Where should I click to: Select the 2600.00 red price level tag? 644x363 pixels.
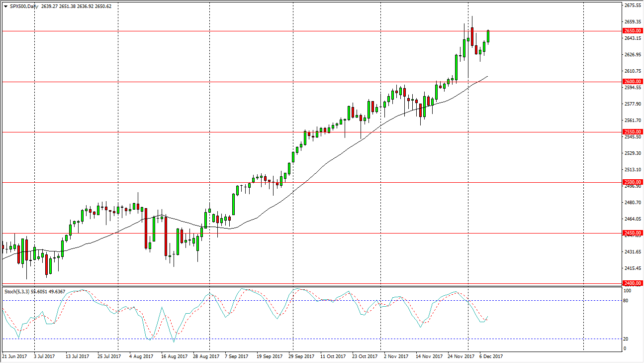click(x=632, y=81)
